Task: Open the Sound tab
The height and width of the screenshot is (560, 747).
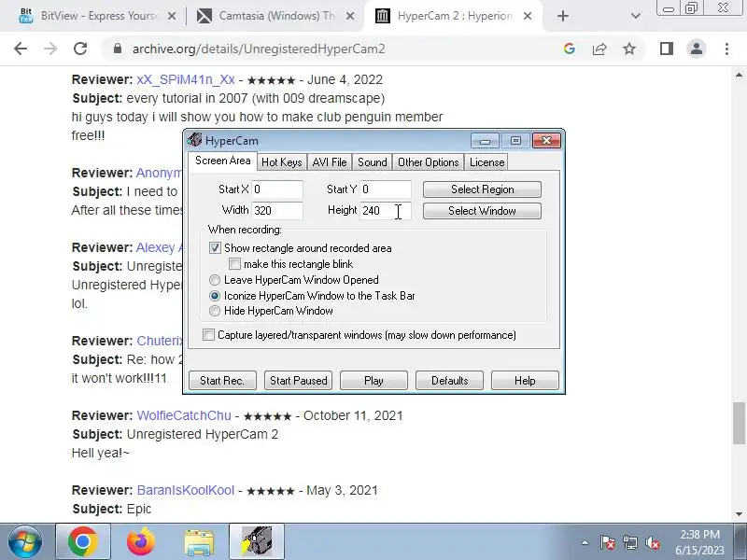Action: point(372,162)
